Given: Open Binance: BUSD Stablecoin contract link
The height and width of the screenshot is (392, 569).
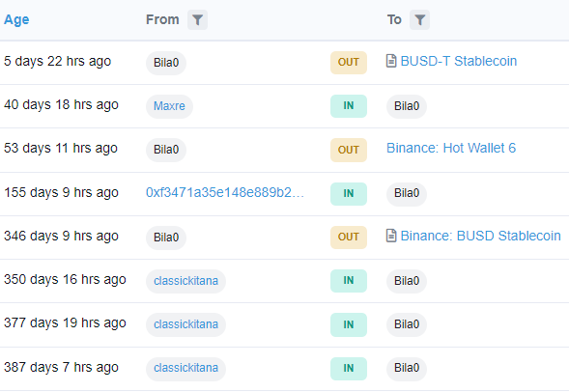Looking at the screenshot, I should pos(480,236).
